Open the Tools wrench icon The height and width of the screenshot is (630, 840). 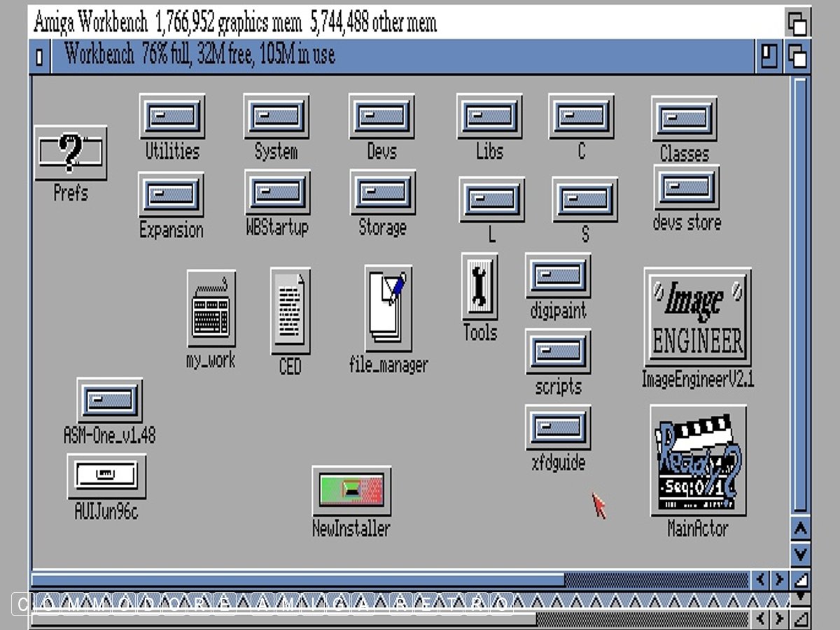(x=479, y=287)
